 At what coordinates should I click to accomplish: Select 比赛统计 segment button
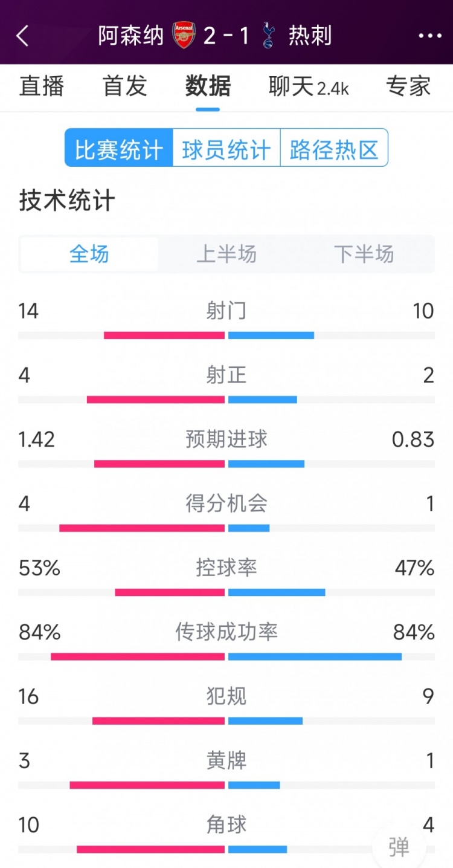(119, 147)
